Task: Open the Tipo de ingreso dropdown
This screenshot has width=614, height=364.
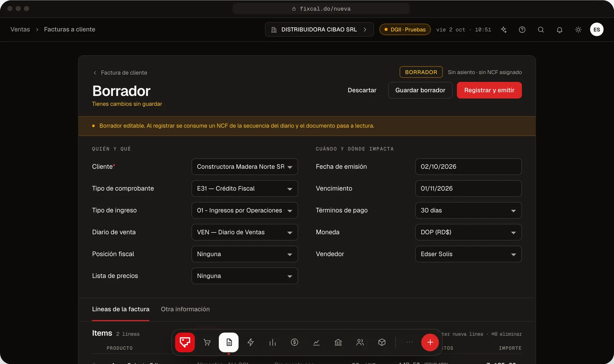Action: pos(245,211)
